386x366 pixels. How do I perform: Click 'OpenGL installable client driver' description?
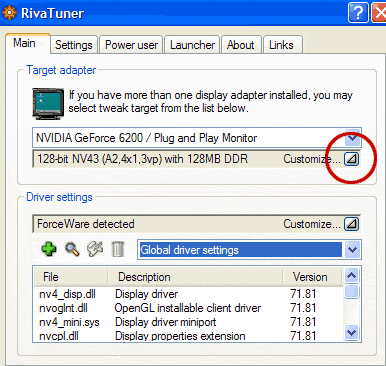point(188,308)
